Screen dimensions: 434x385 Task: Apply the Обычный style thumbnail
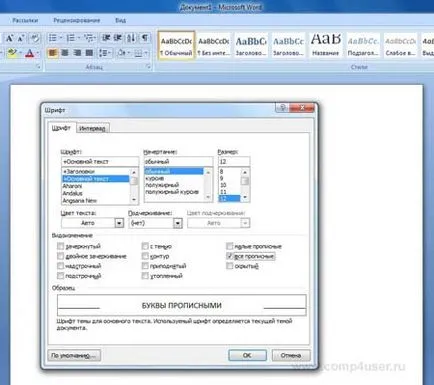tap(176, 45)
